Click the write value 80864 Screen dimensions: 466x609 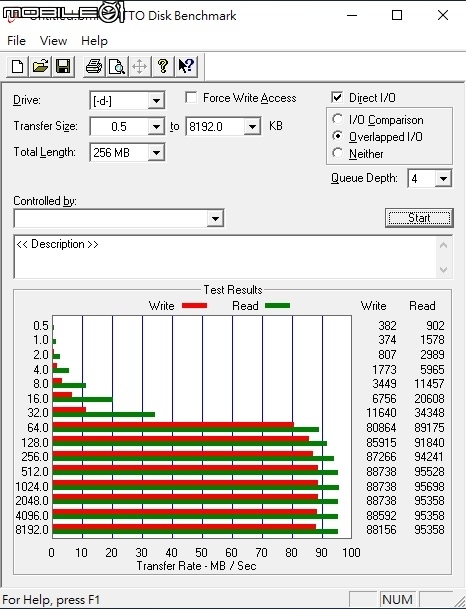(x=381, y=428)
